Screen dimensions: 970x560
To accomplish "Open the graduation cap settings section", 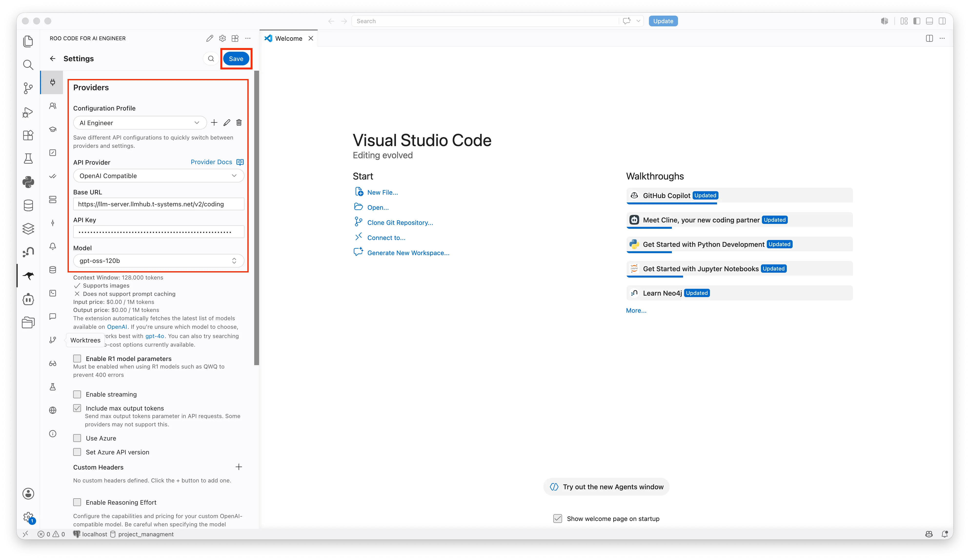I will 53,129.
